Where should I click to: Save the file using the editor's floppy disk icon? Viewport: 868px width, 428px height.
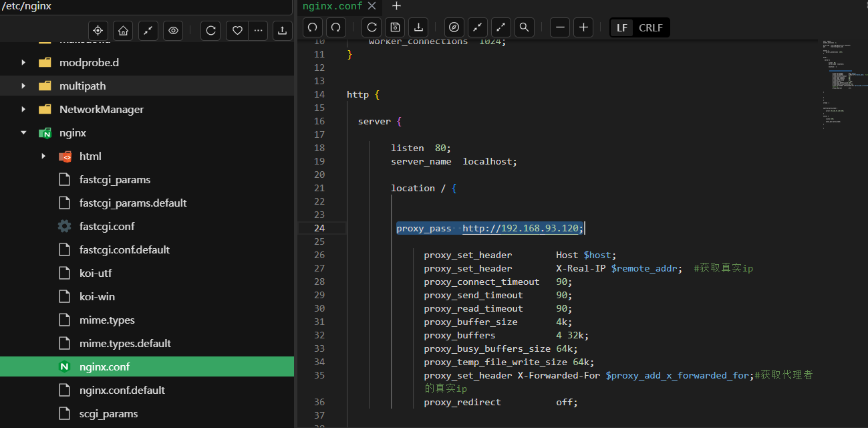395,27
